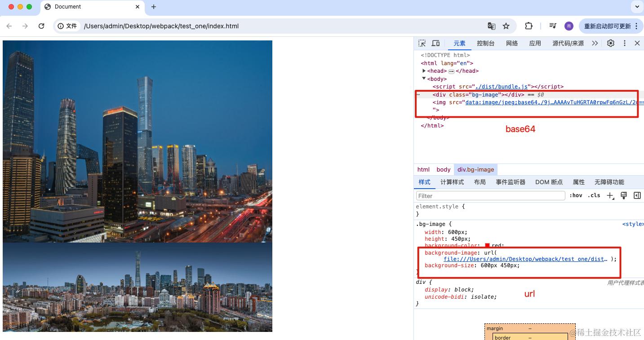Select the 样式 styles subtab
644x340 pixels.
pyautogui.click(x=424, y=182)
